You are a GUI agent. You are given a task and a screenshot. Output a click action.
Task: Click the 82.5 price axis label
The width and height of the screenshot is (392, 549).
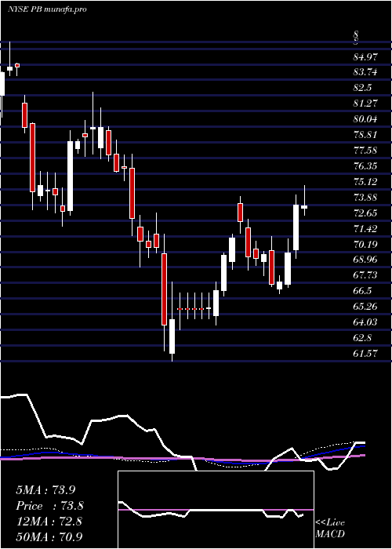point(362,88)
